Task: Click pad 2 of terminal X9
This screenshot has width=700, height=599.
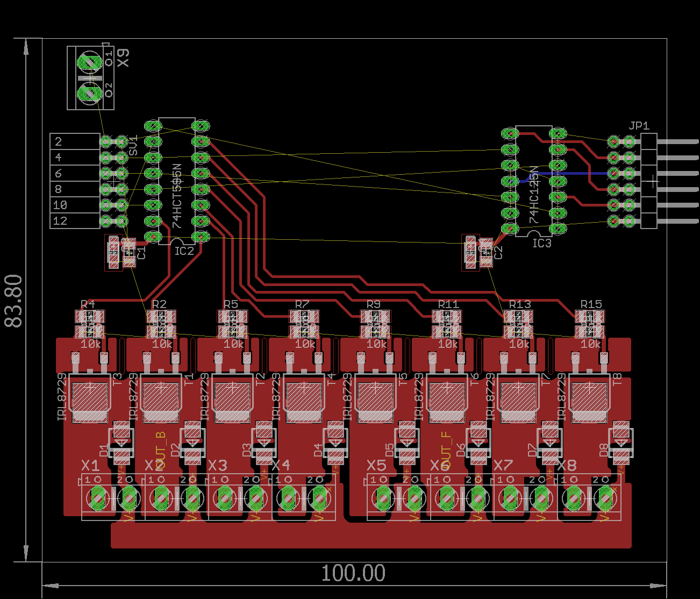Action: click(90, 94)
